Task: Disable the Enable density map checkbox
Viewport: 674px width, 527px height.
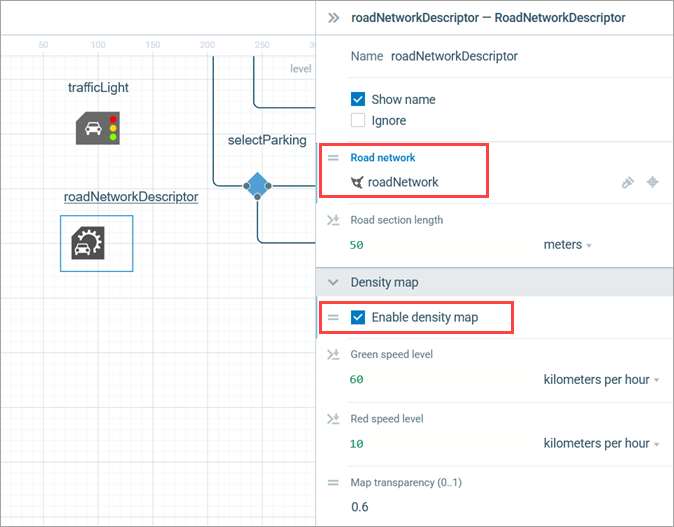Action: click(358, 317)
